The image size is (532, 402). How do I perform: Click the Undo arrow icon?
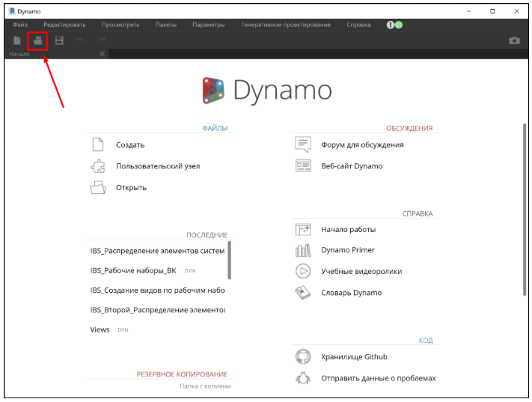pyautogui.click(x=80, y=40)
